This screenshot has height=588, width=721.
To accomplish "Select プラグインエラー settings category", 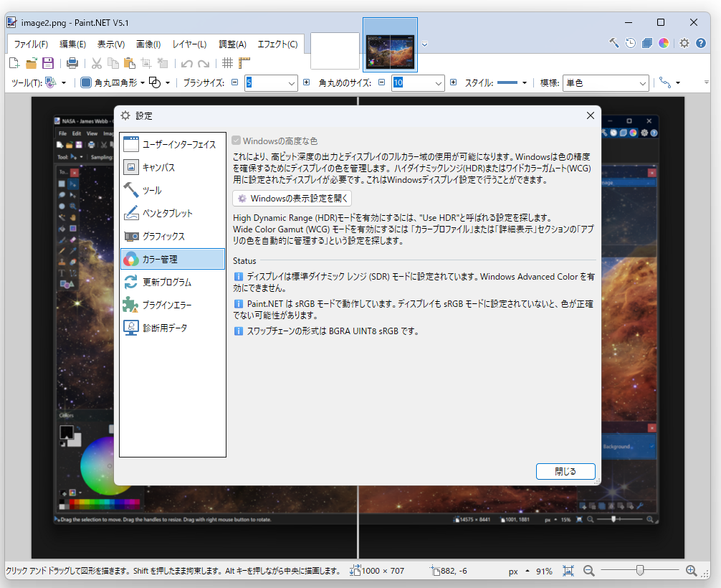I will 173,305.
